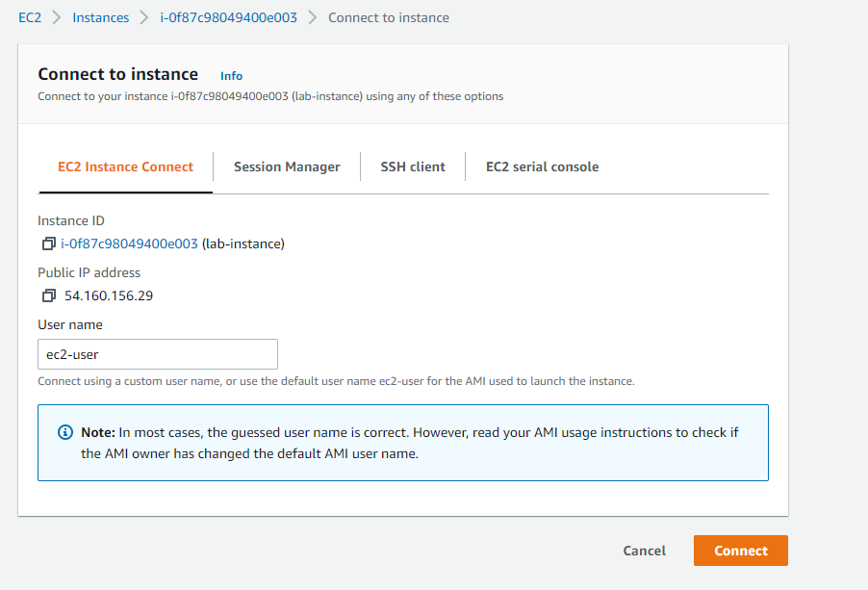Go back to Instances using the breadcrumb
This screenshot has width=868, height=590.
[100, 17]
